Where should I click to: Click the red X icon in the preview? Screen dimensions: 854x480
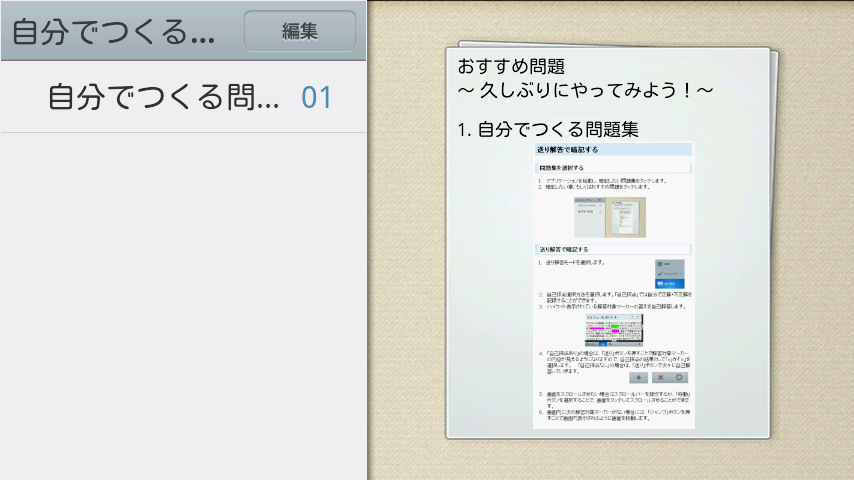[661, 378]
